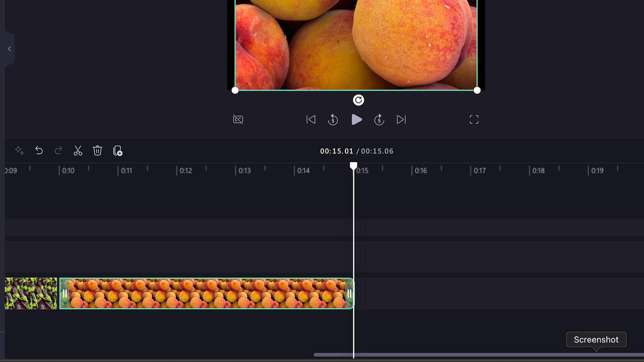
Task: Click the right trim handle of the peaches clip
Action: coord(349,293)
